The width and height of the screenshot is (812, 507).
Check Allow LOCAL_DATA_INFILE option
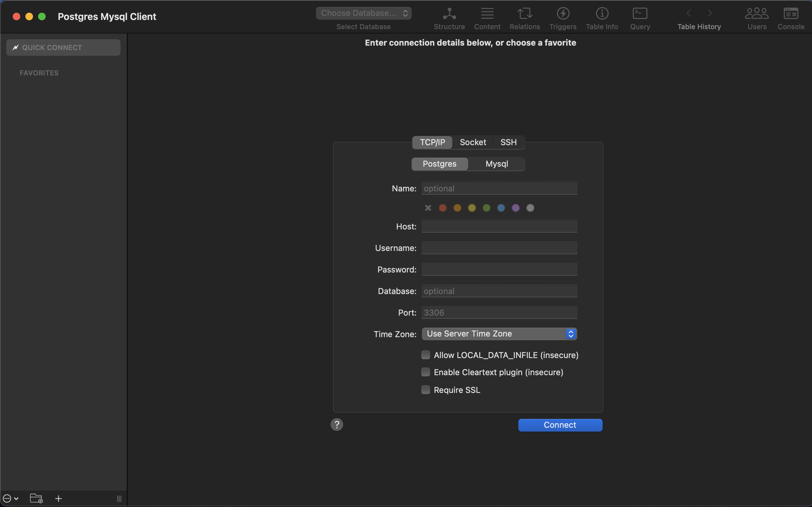425,355
